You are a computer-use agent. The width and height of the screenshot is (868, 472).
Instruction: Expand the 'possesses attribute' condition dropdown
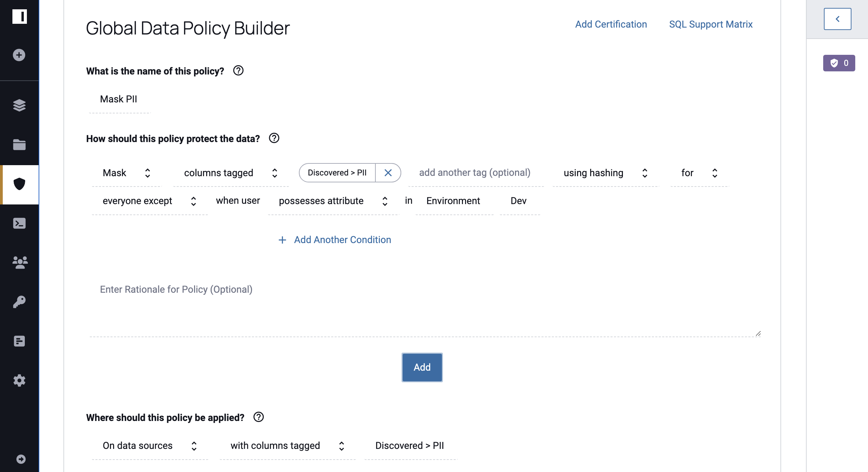pos(384,201)
